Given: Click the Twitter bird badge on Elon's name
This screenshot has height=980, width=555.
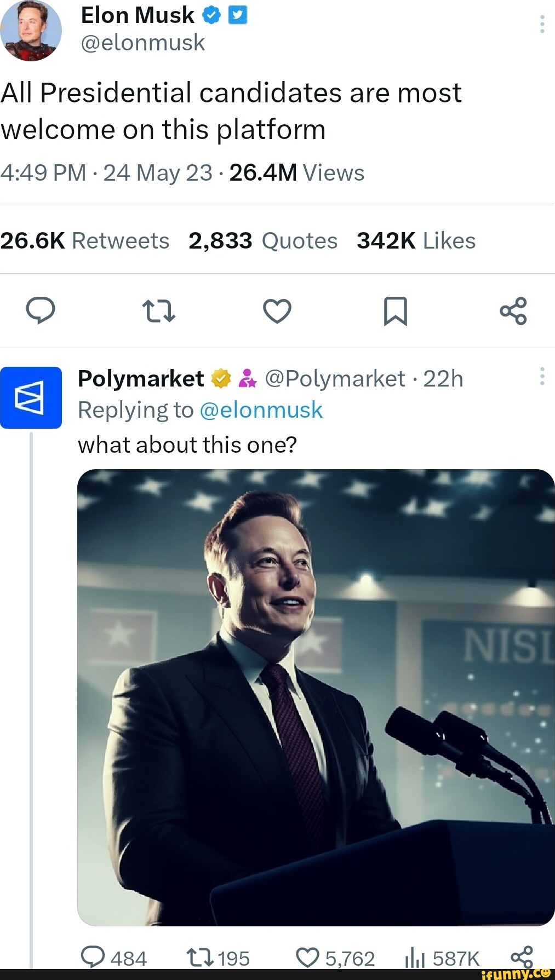Looking at the screenshot, I should 237,15.
